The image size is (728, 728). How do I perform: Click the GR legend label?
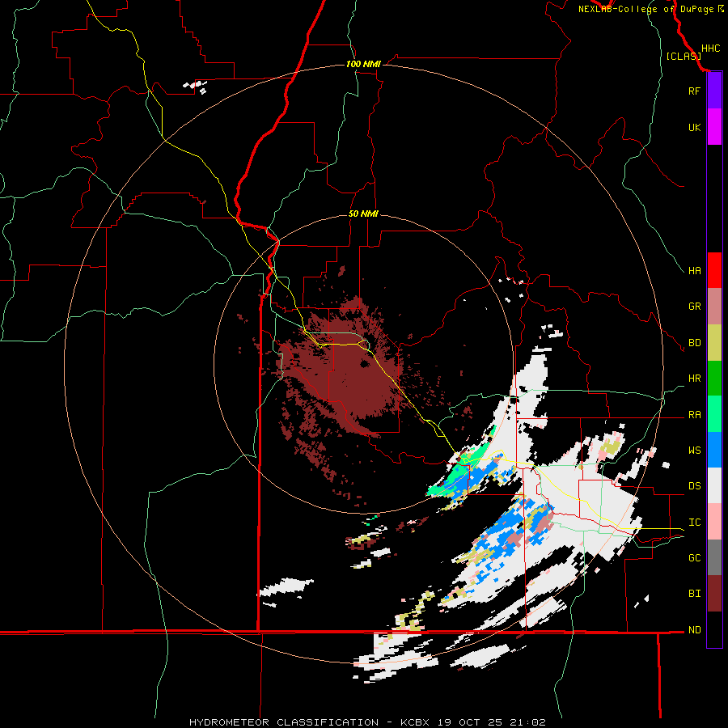coord(695,307)
